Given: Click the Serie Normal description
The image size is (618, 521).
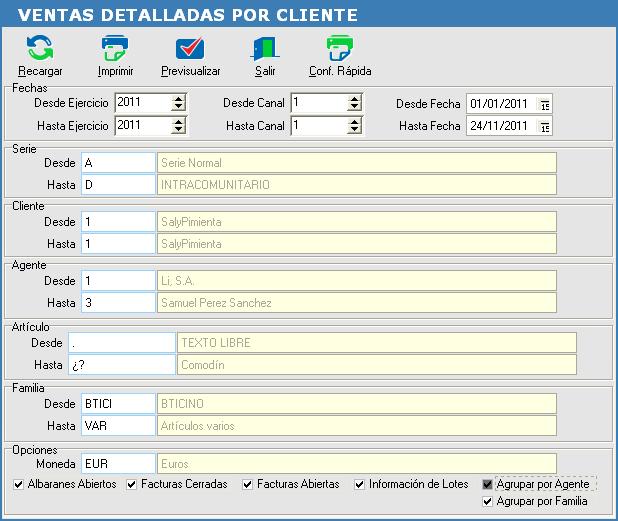Looking at the screenshot, I should click(x=357, y=163).
